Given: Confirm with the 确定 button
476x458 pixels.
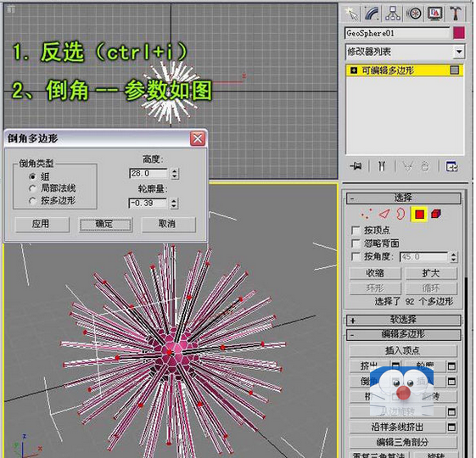Looking at the screenshot, I should [105, 225].
